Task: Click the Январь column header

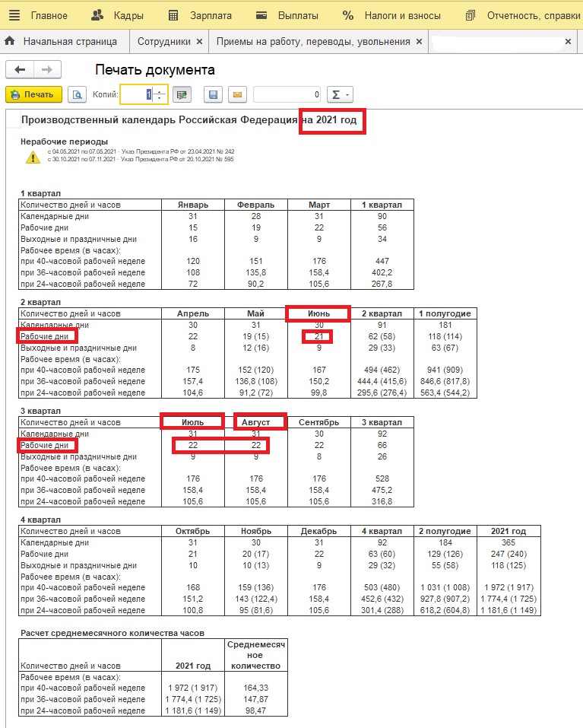Action: click(x=193, y=205)
